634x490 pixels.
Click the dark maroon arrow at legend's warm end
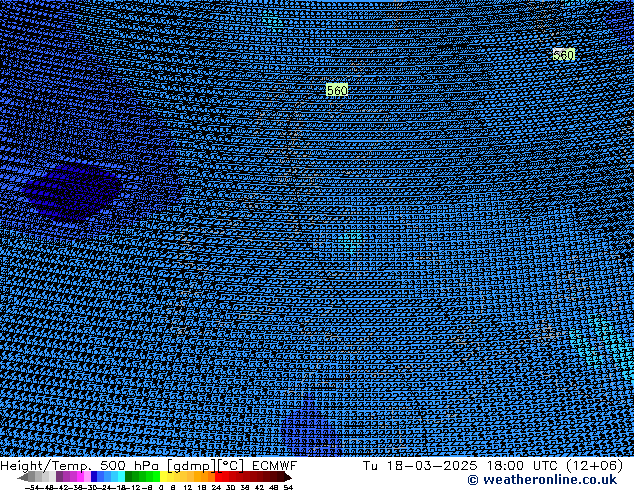tap(287, 477)
